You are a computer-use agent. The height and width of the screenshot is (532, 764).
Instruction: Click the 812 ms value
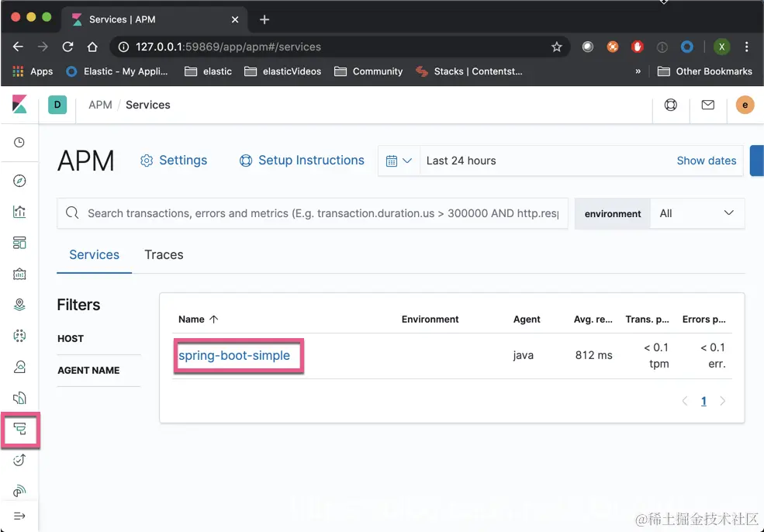[x=593, y=356]
